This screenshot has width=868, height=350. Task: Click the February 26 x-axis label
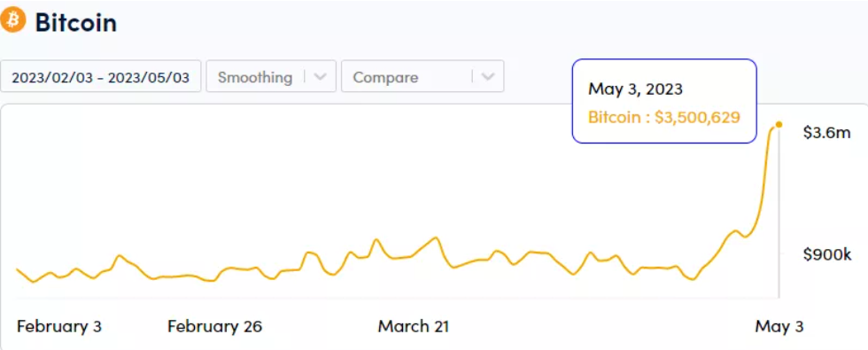214,326
